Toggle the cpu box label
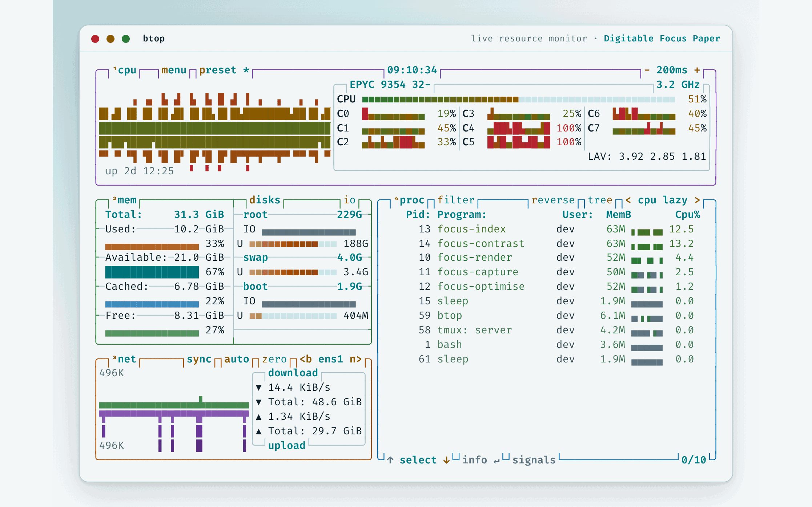812x507 pixels. coord(125,70)
